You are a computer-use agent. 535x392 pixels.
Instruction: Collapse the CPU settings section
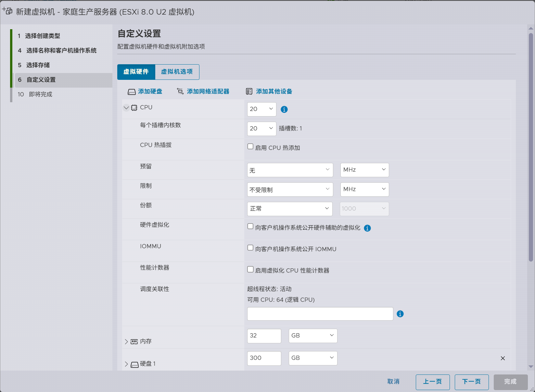pos(126,107)
